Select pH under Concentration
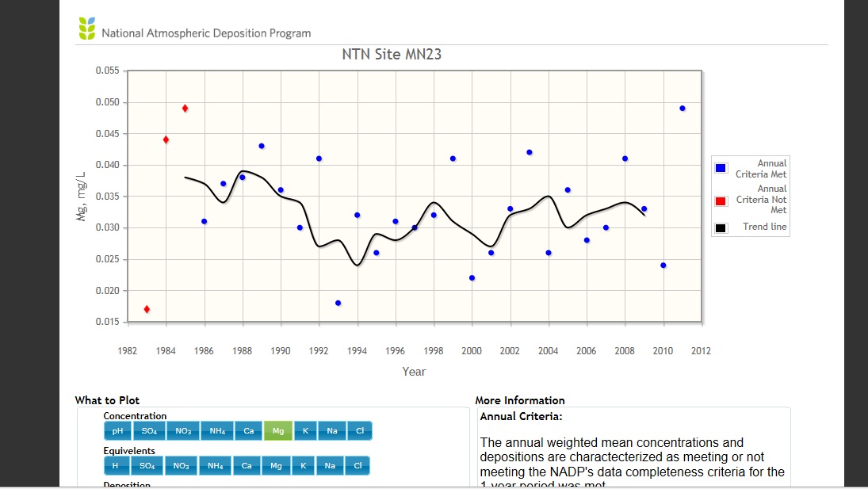The height and width of the screenshot is (489, 868). [x=117, y=431]
